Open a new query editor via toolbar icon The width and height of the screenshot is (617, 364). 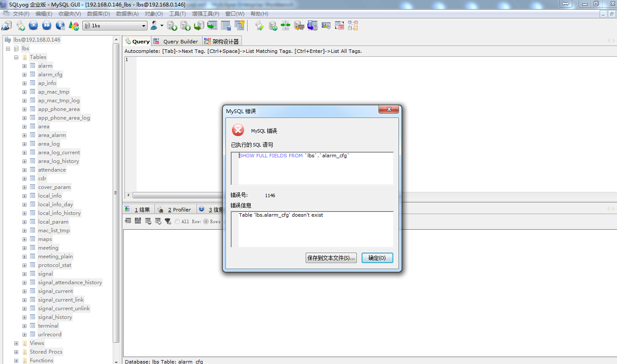coord(20,26)
